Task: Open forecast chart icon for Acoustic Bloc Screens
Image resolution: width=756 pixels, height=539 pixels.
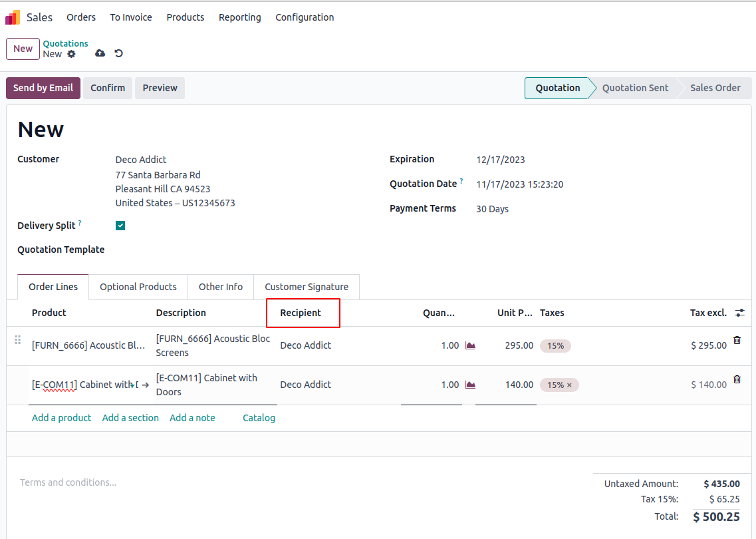Action: click(470, 345)
